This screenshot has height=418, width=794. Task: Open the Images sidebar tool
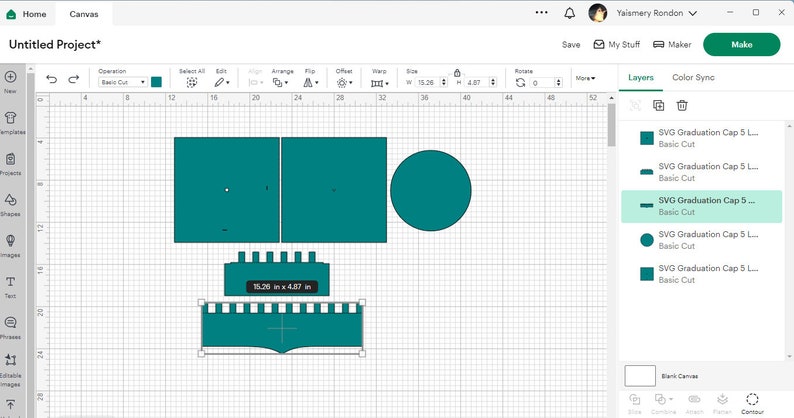click(x=10, y=241)
